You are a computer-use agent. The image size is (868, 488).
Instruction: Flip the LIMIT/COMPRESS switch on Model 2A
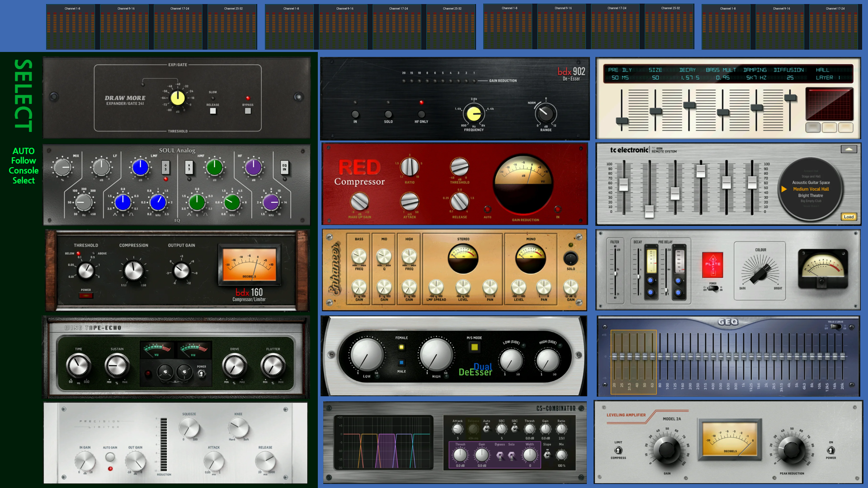[618, 450]
